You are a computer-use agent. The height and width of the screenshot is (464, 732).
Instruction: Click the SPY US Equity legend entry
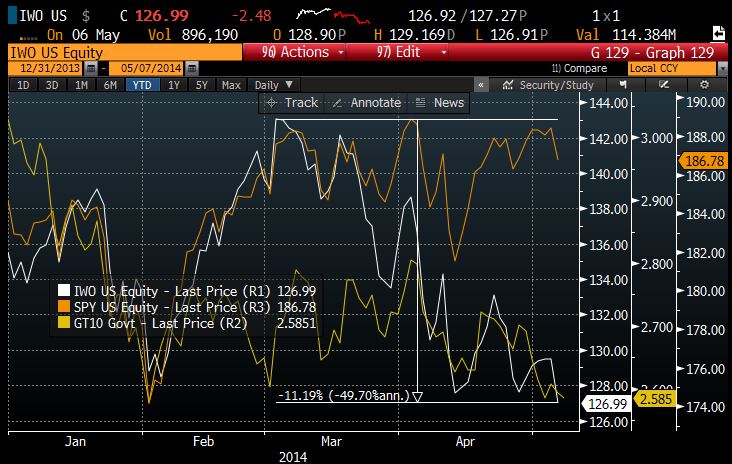tap(187, 307)
